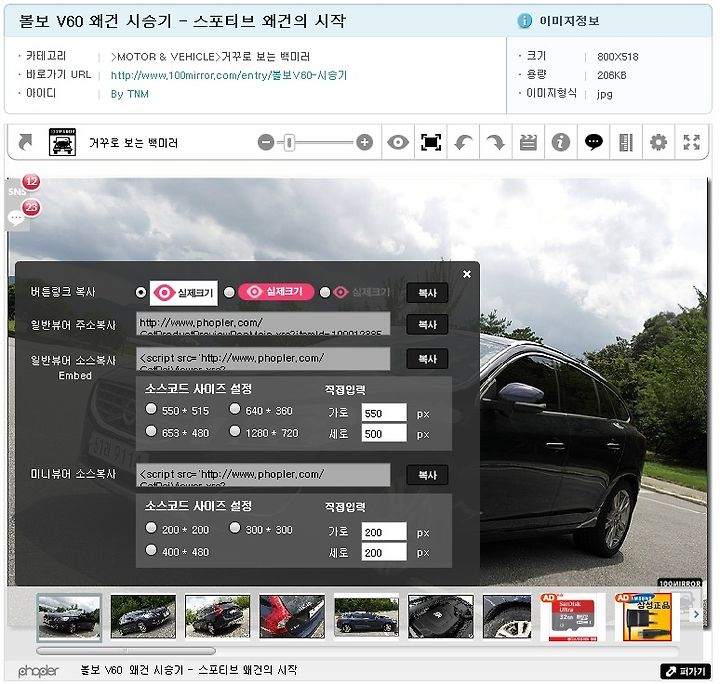720x684 pixels.
Task: Choose the 550 * 515 size option
Action: pyautogui.click(x=151, y=409)
